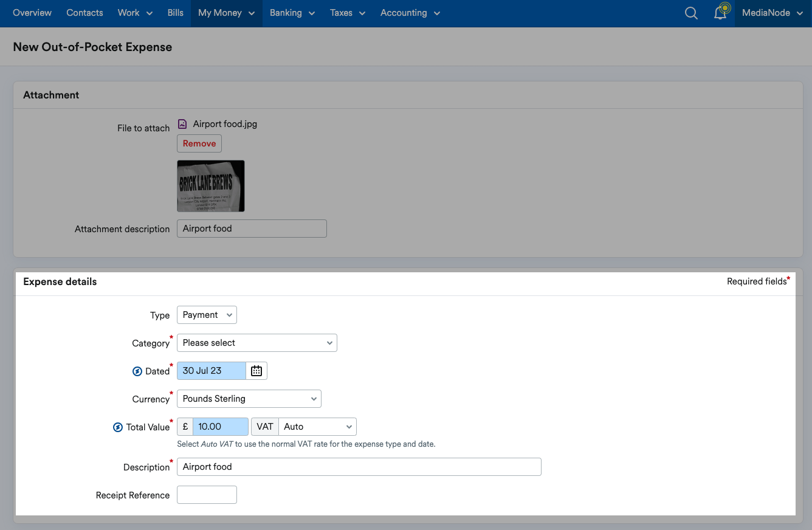This screenshot has width=812, height=530.
Task: Change the VAT dropdown from Auto
Action: 317,426
